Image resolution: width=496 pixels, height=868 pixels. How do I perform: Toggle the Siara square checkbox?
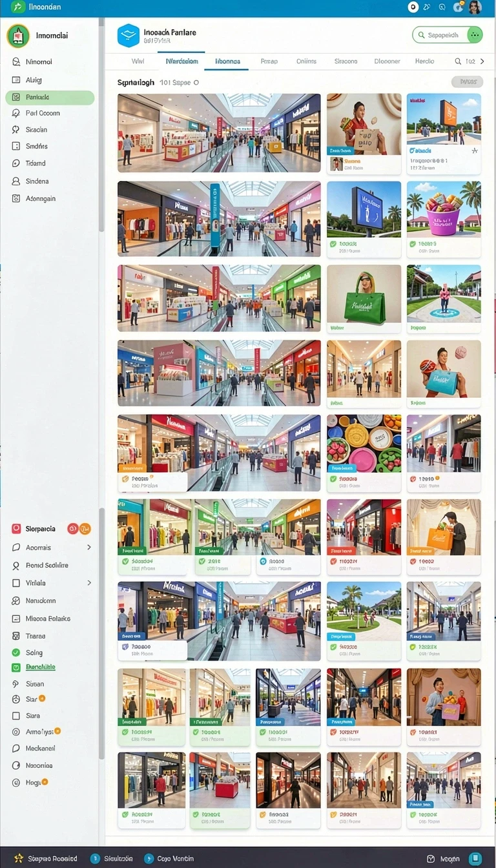coord(16,716)
